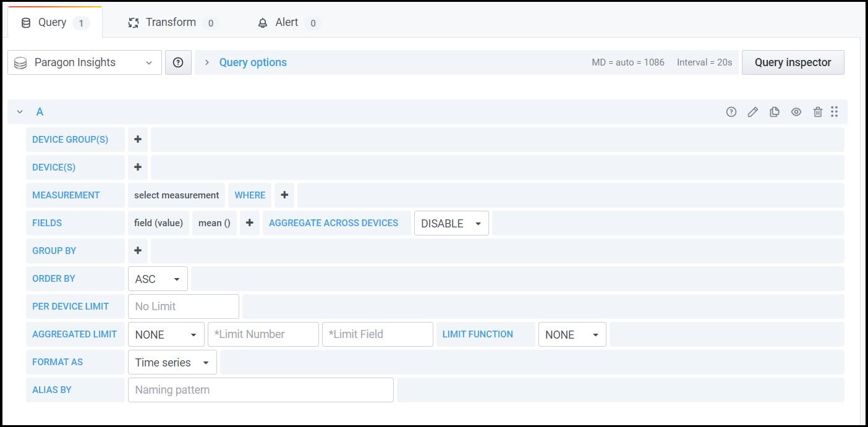Switch to the Alert tab
Image resolution: width=868 pixels, height=427 pixels.
point(288,22)
